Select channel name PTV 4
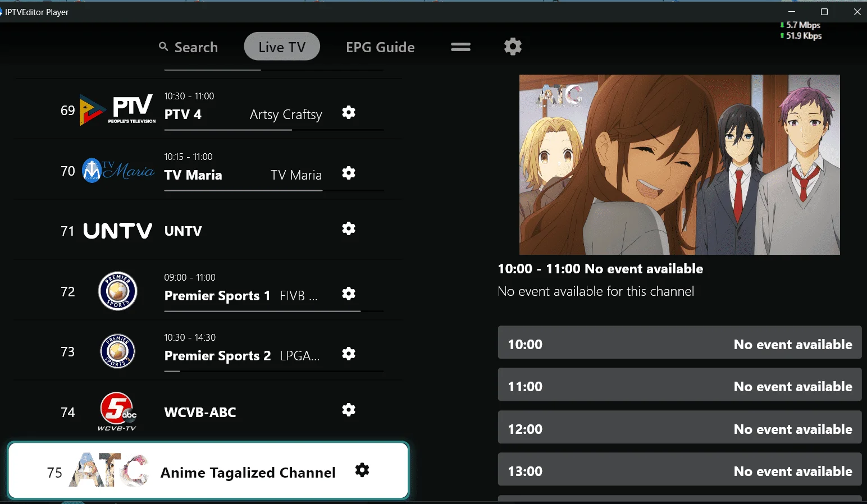867x504 pixels. 183,114
